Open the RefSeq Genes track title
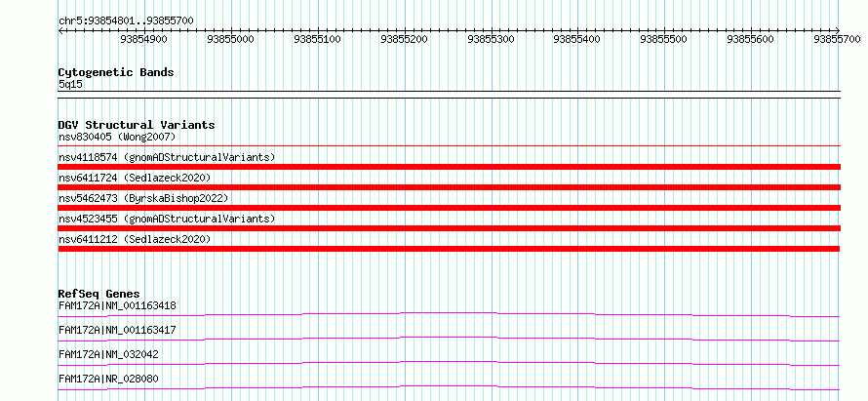The image size is (868, 401). [x=99, y=294]
